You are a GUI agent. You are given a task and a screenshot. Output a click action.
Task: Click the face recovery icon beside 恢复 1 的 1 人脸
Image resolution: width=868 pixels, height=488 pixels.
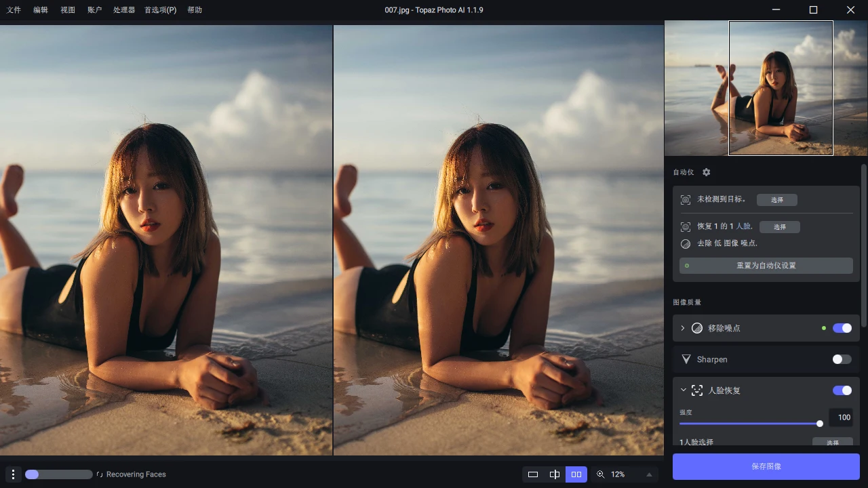(x=686, y=226)
